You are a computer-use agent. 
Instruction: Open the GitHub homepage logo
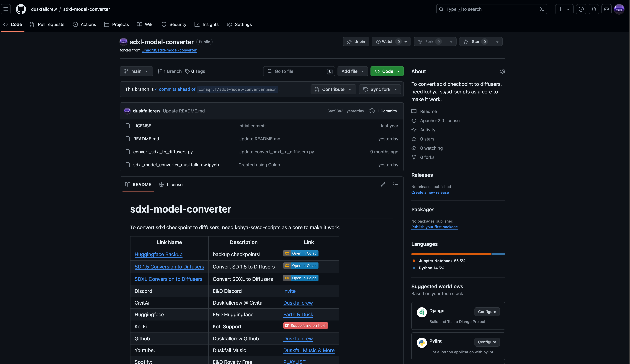(x=21, y=9)
